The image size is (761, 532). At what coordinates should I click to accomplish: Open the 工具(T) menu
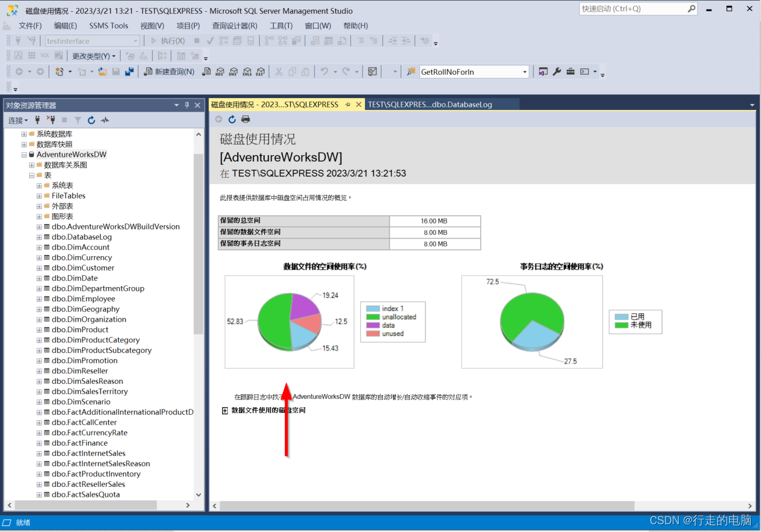(281, 26)
